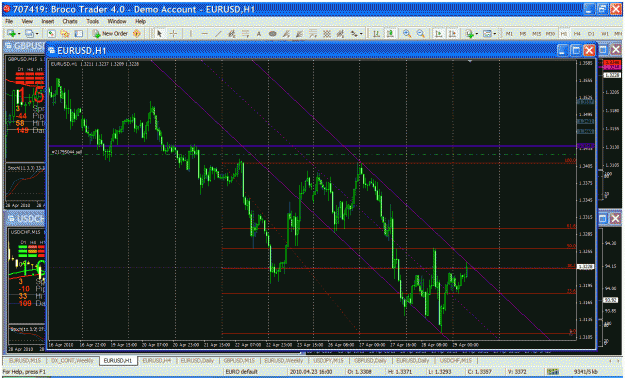Image resolution: width=625 pixels, height=378 pixels.
Task: Toggle the Auto Scroll chart icon
Action: pos(438,34)
